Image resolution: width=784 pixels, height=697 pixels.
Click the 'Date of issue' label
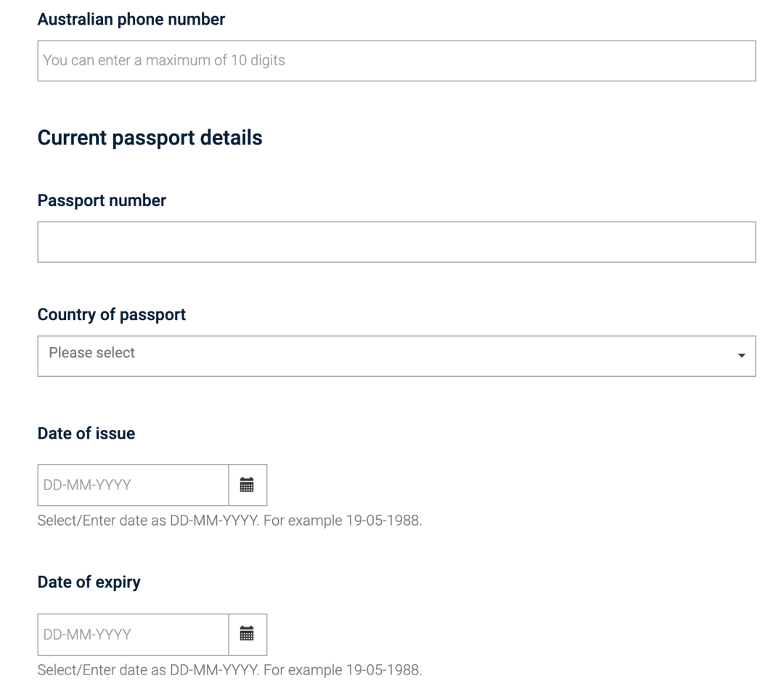point(86,433)
